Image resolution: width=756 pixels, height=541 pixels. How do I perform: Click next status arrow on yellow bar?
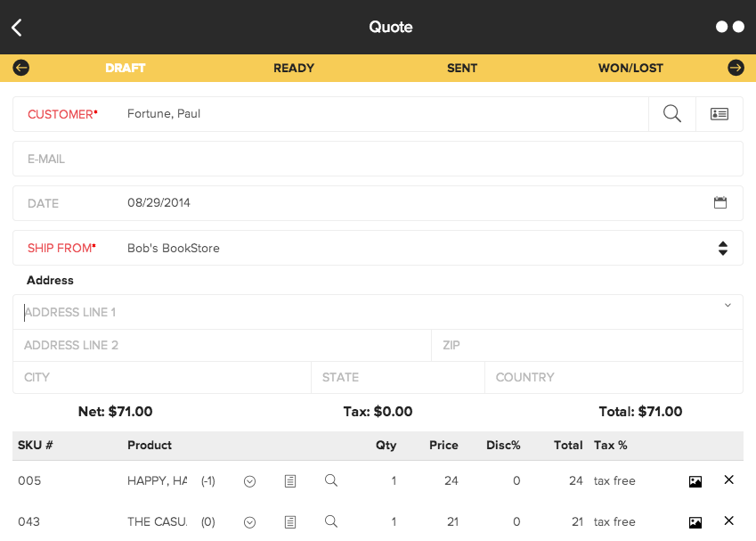pos(736,68)
